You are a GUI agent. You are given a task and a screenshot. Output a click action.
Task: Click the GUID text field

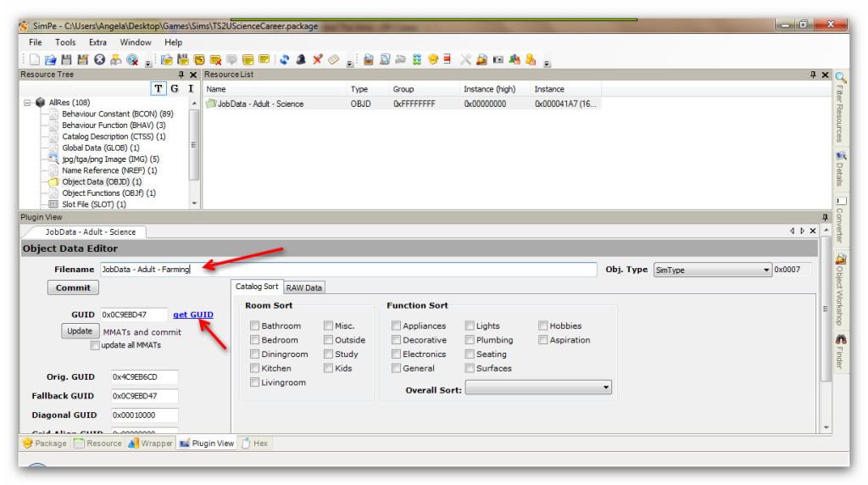[134, 315]
